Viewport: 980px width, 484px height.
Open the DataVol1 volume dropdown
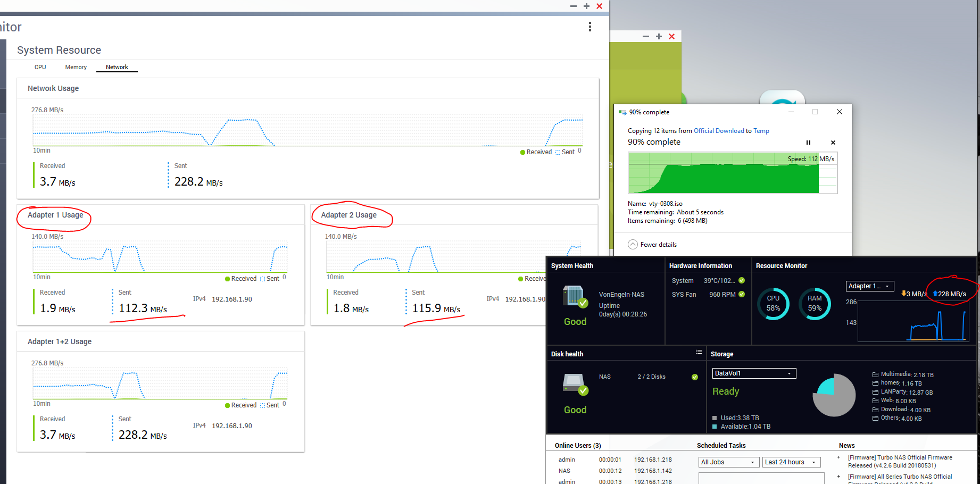(x=754, y=373)
